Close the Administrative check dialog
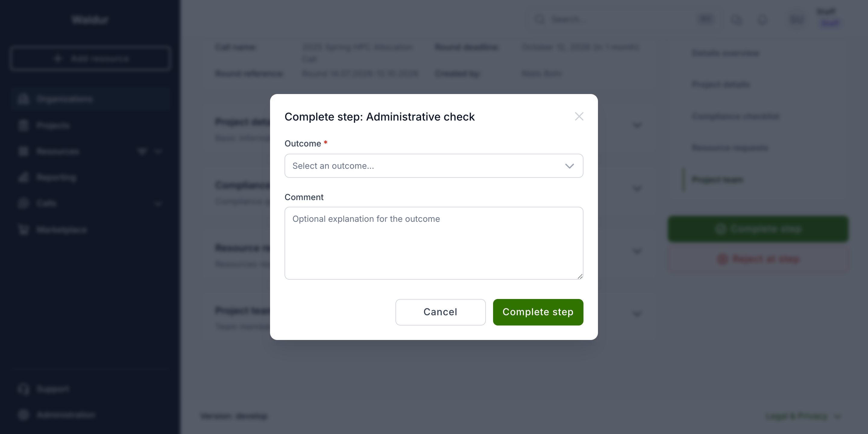 579,117
